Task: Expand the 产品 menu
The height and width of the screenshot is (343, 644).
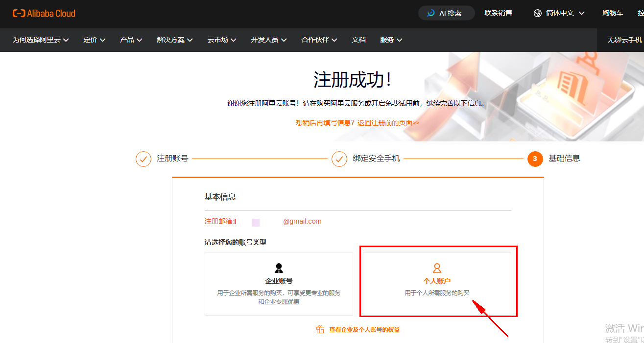Action: [131, 40]
